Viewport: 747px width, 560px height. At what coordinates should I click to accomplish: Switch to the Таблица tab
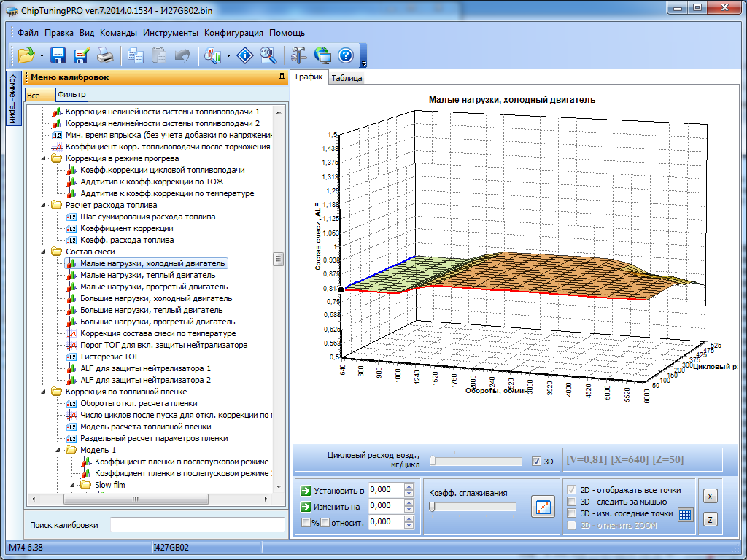click(x=347, y=78)
